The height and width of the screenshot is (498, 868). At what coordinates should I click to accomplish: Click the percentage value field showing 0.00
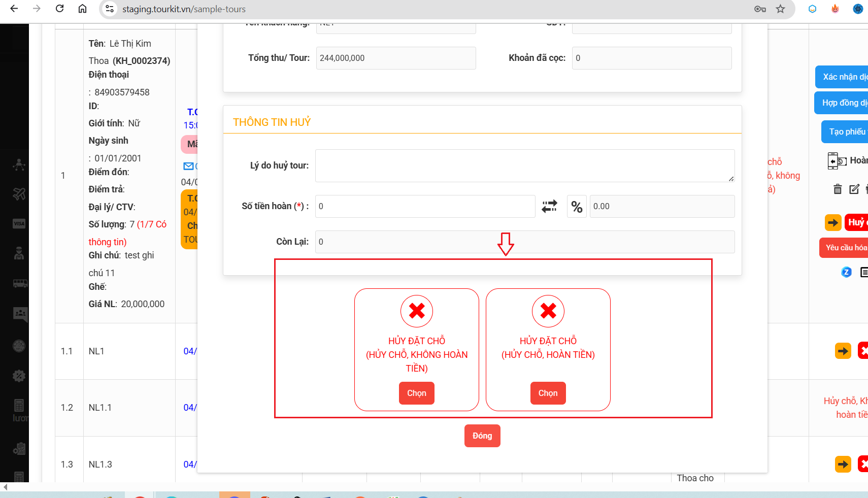(661, 207)
